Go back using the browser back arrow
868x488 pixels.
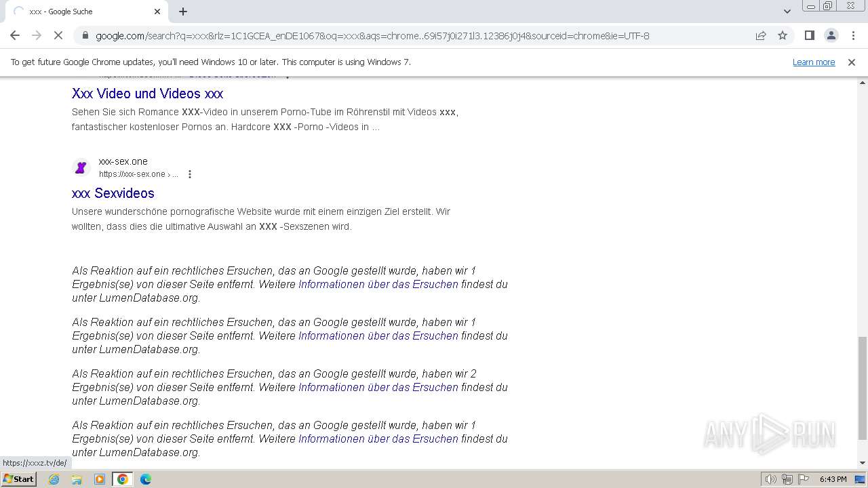15,35
